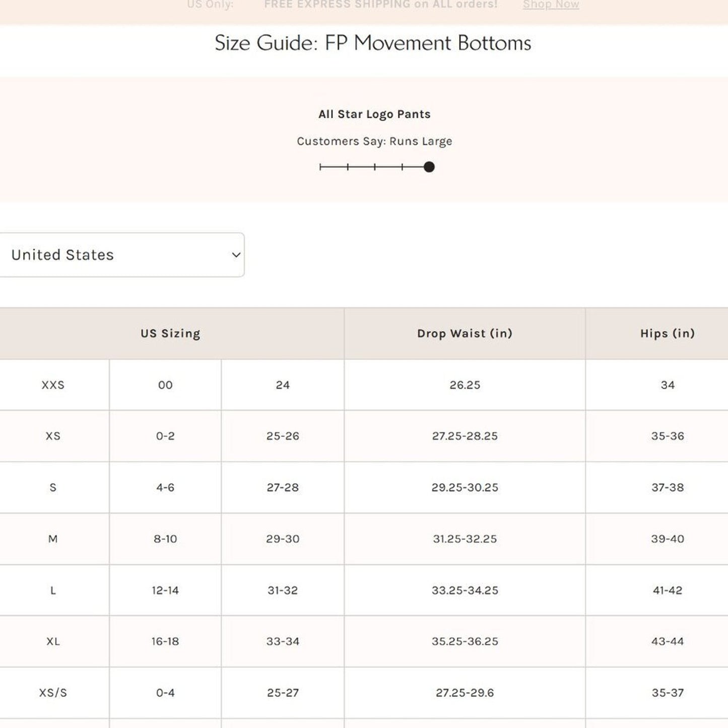Screen dimensions: 728x728
Task: Click the XS size label
Action: click(x=53, y=436)
